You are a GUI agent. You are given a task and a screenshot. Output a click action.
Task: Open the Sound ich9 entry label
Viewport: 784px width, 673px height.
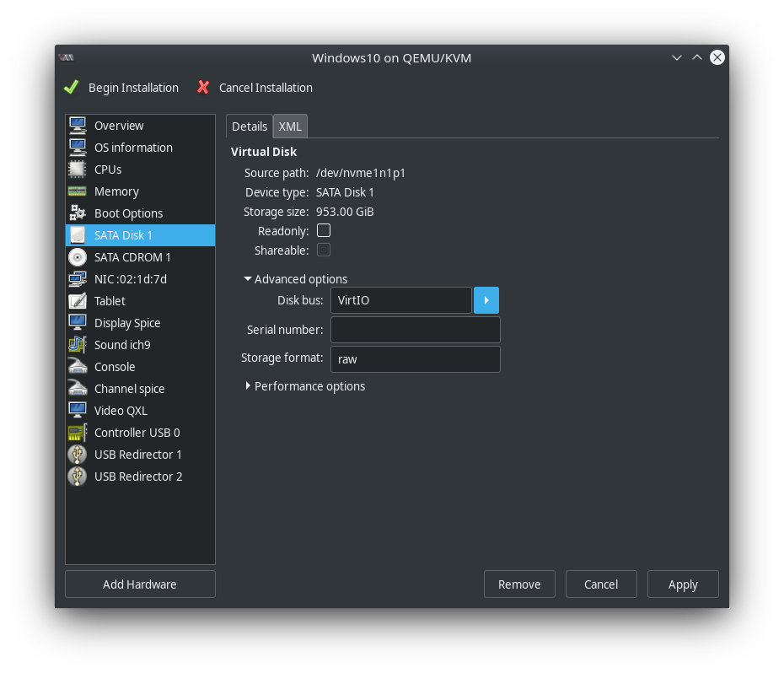click(x=122, y=345)
